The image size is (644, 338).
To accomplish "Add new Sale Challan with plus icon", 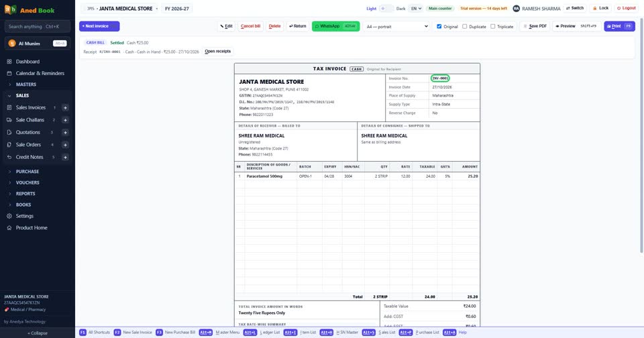I will click(x=65, y=120).
